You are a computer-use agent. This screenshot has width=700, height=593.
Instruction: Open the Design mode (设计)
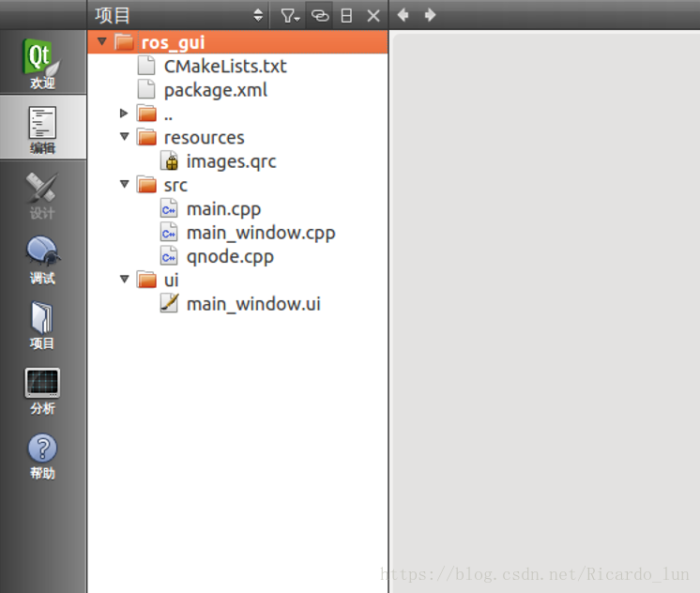[x=43, y=194]
